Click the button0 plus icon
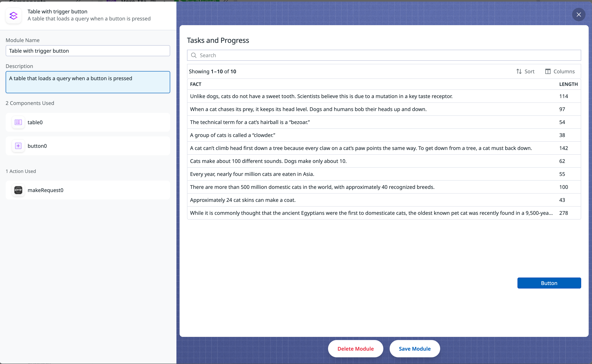This screenshot has height=364, width=592. click(18, 146)
